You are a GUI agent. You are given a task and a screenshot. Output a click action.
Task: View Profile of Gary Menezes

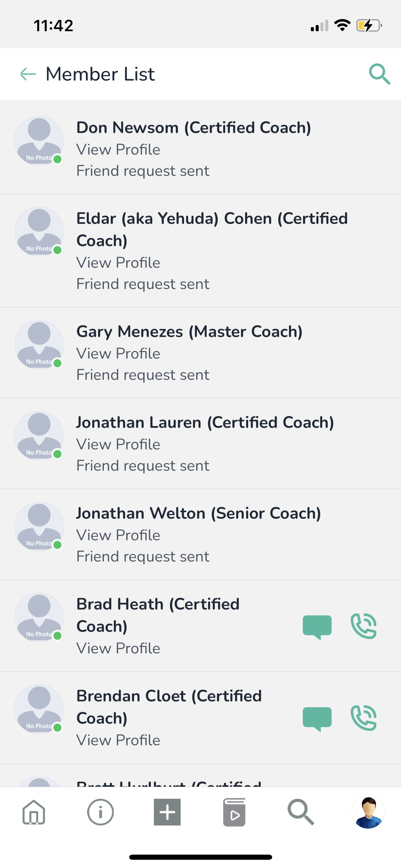[118, 353]
